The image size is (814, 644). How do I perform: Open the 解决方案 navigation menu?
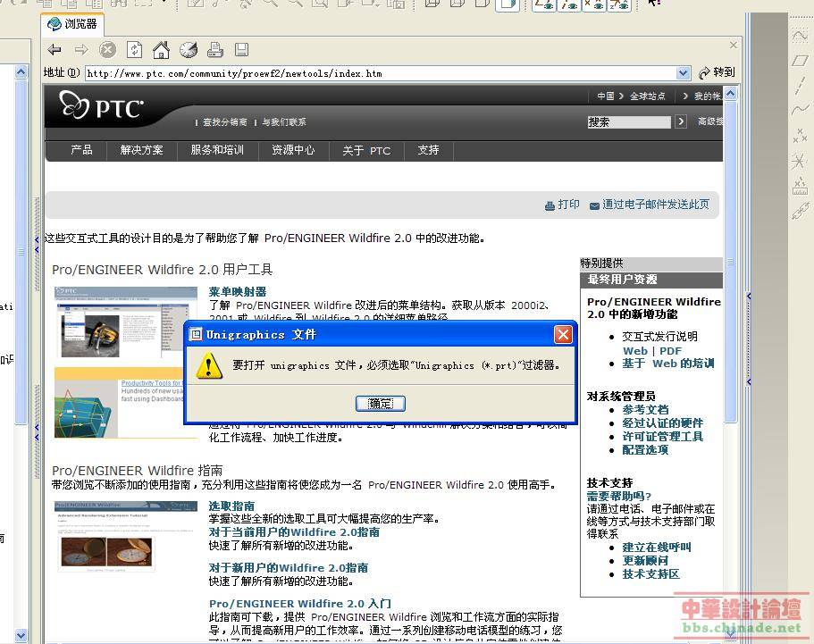141,150
